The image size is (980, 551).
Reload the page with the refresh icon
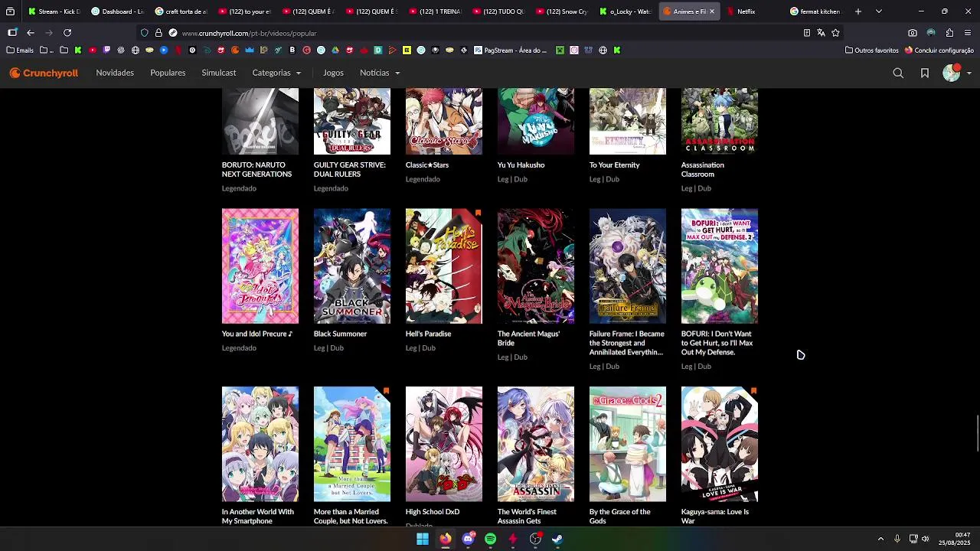pos(67,33)
